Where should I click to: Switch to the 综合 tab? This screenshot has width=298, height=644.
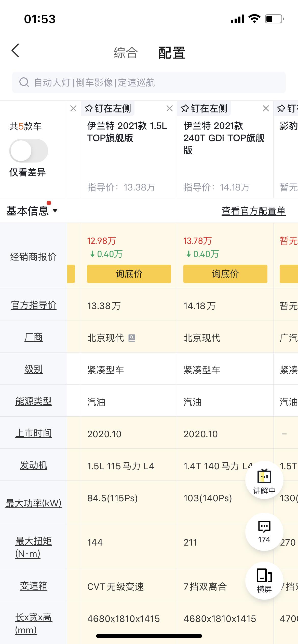click(126, 53)
